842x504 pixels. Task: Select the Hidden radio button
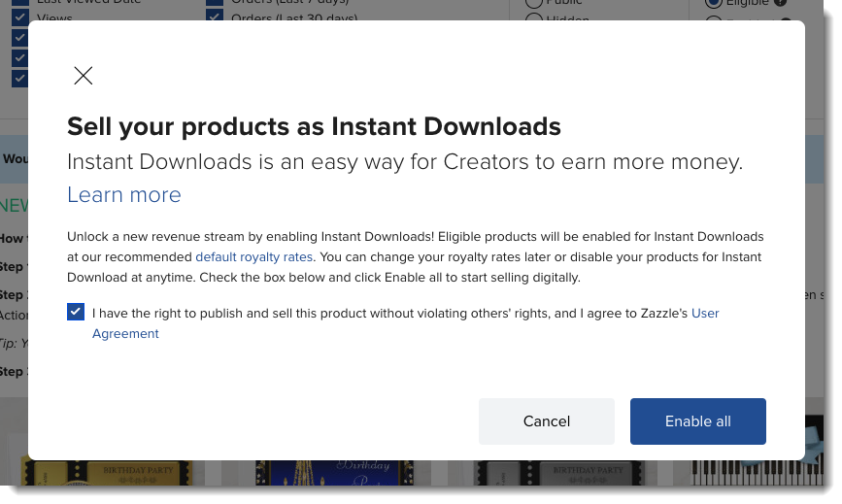[x=534, y=18]
